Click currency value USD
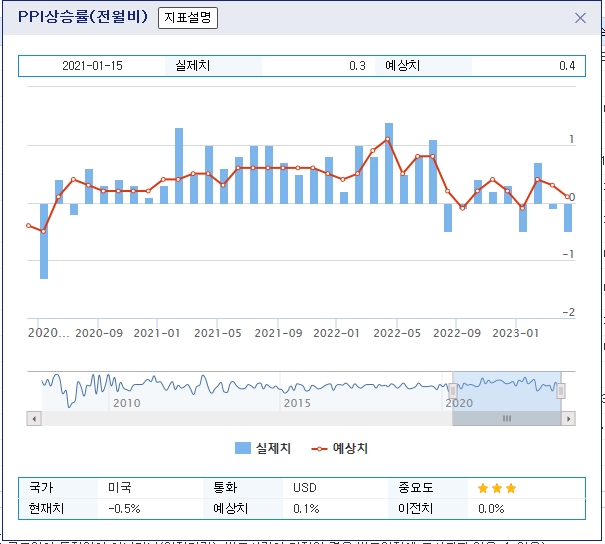605x544 pixels. coord(305,488)
